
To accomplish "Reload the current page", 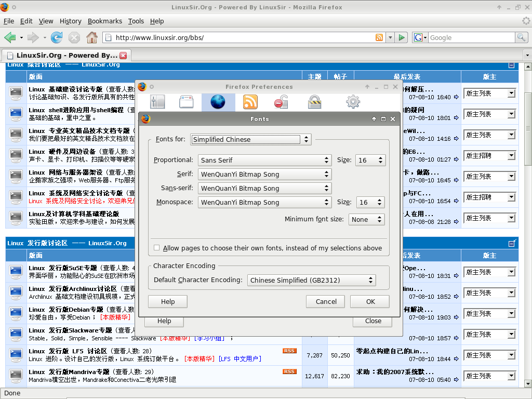I will pos(57,37).
